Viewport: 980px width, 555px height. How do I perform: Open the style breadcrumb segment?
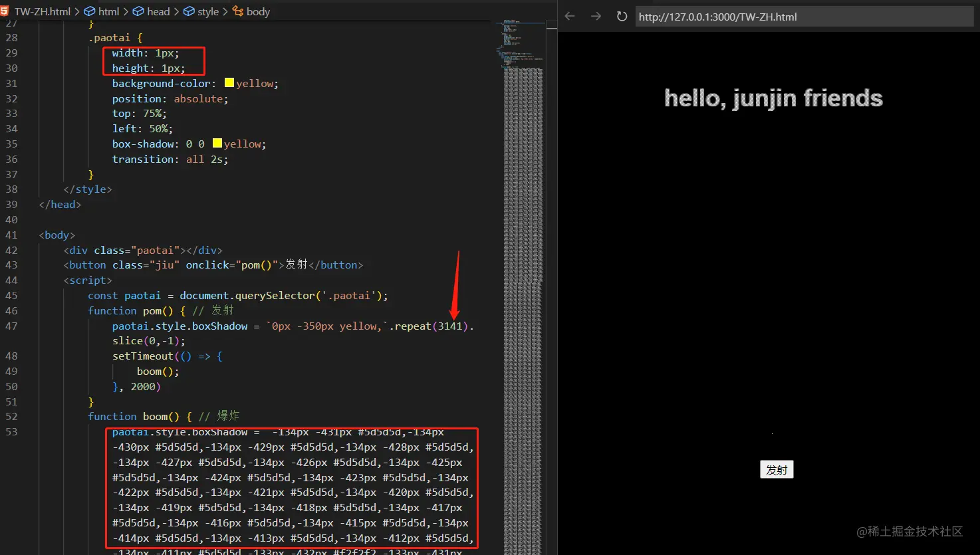201,11
